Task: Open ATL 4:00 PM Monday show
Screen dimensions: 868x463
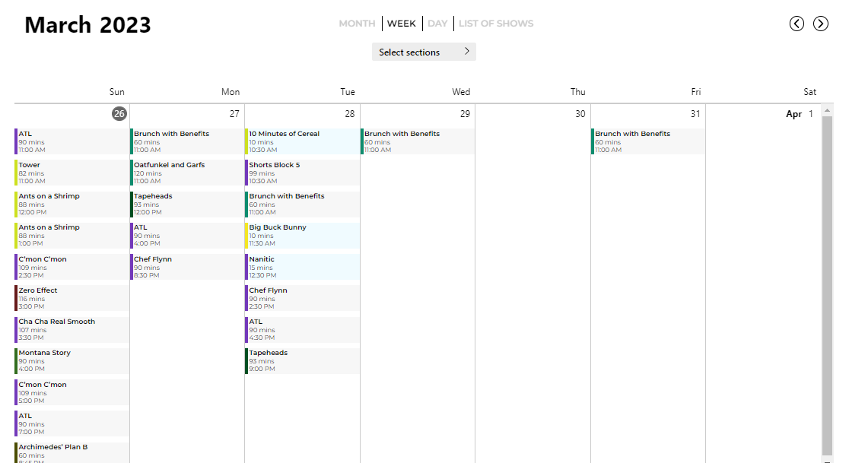Action: 187,235
